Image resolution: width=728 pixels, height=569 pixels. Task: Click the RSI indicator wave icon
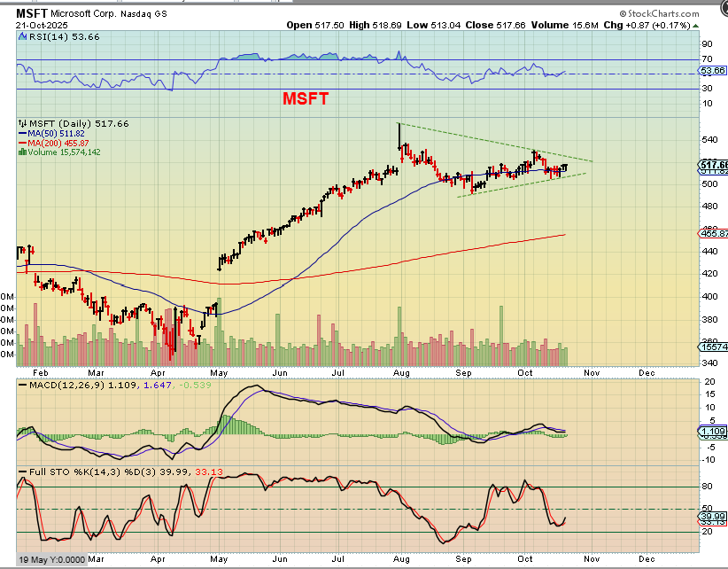point(22,36)
